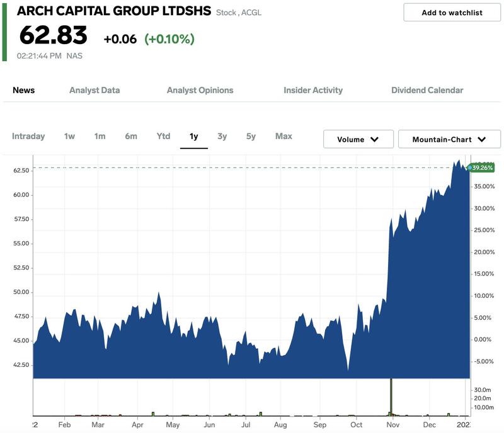
Task: Switch to the Analyst Data tab
Action: point(94,90)
